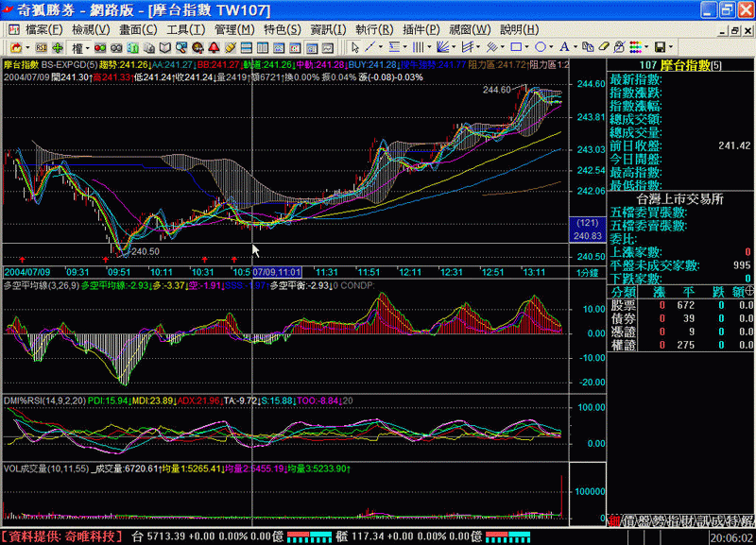Click the multicolor grid palette icon

636,46
